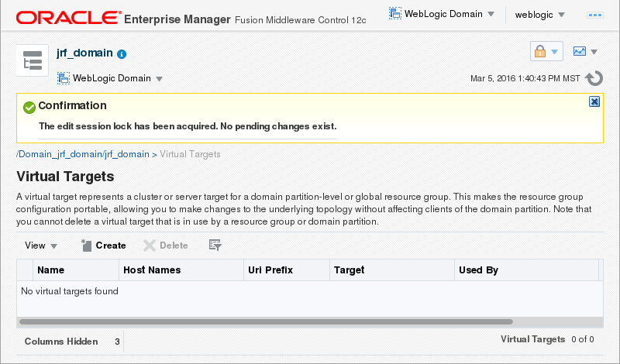620x364 pixels.
Task: Open the weblogic user menu
Action: [540, 15]
